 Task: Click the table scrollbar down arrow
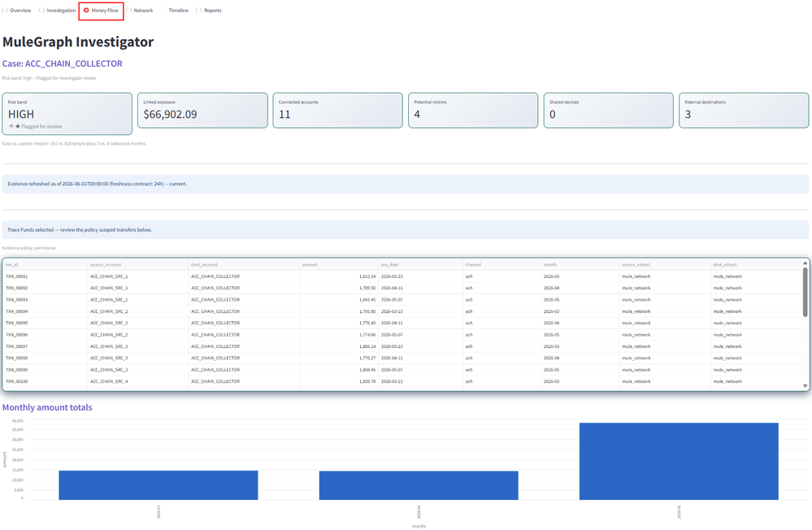coord(805,386)
